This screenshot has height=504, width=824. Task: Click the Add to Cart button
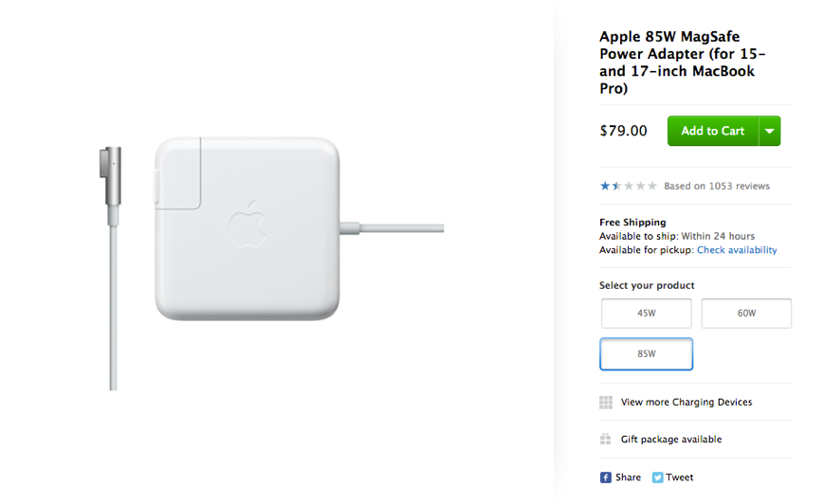click(x=712, y=131)
